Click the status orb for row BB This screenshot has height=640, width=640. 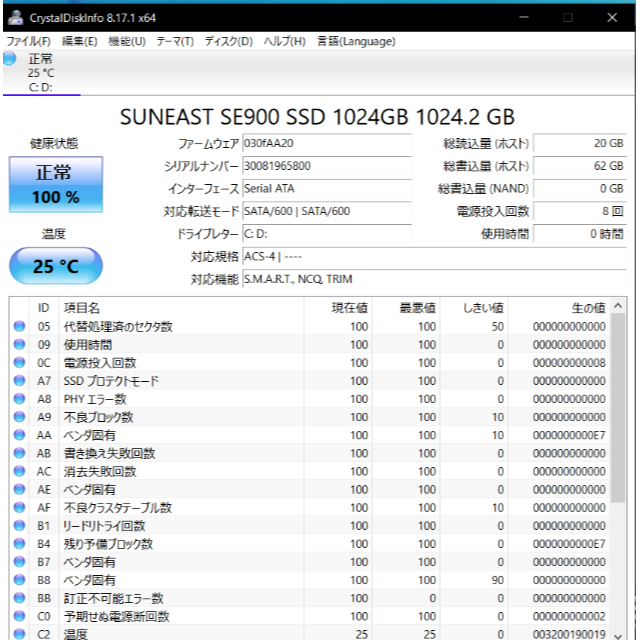(19, 598)
